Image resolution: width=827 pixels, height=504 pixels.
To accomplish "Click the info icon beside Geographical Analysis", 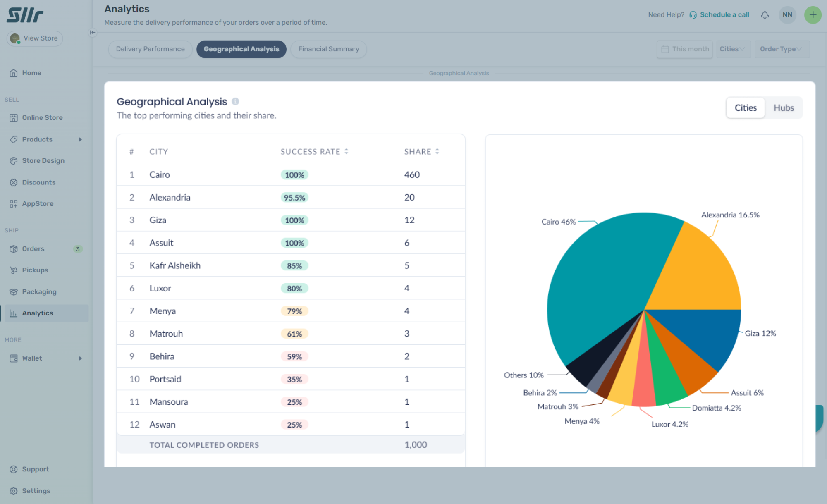I will (x=235, y=101).
